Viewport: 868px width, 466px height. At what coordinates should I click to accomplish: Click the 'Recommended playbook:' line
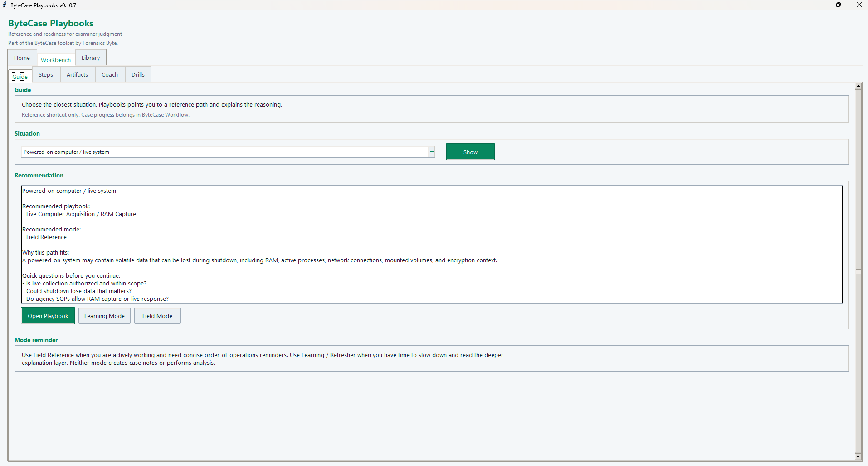pyautogui.click(x=56, y=206)
